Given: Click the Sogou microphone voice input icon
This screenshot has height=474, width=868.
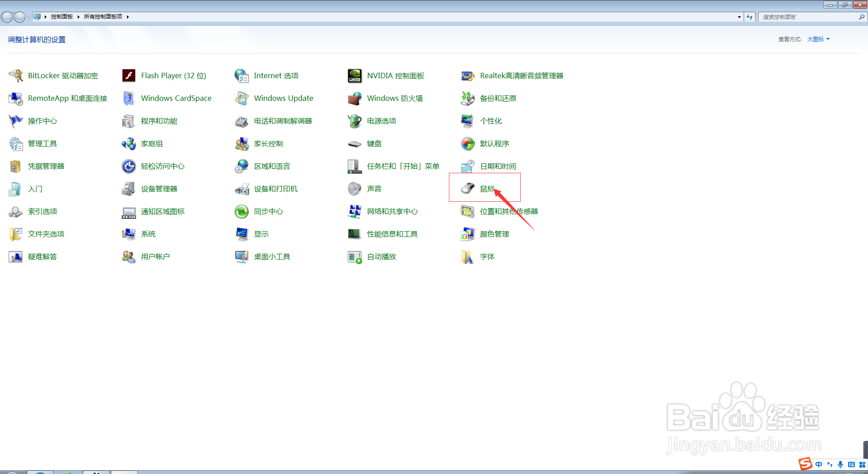Looking at the screenshot, I should (x=840, y=465).
